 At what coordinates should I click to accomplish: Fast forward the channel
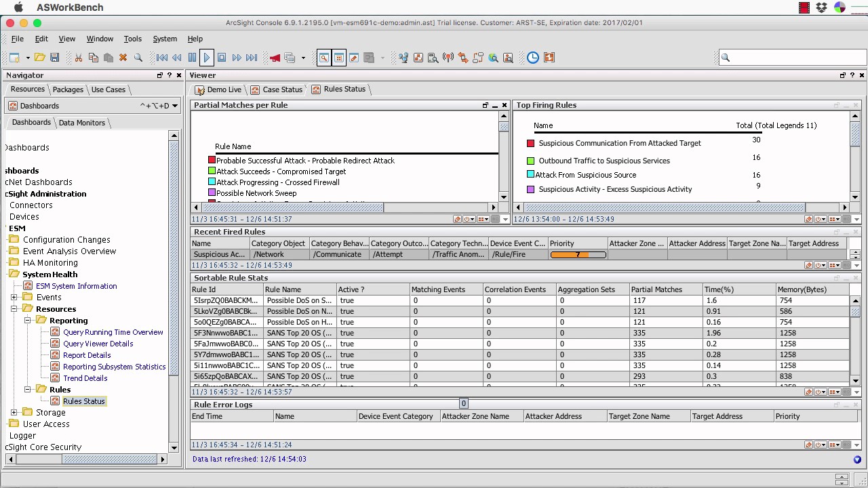point(237,58)
